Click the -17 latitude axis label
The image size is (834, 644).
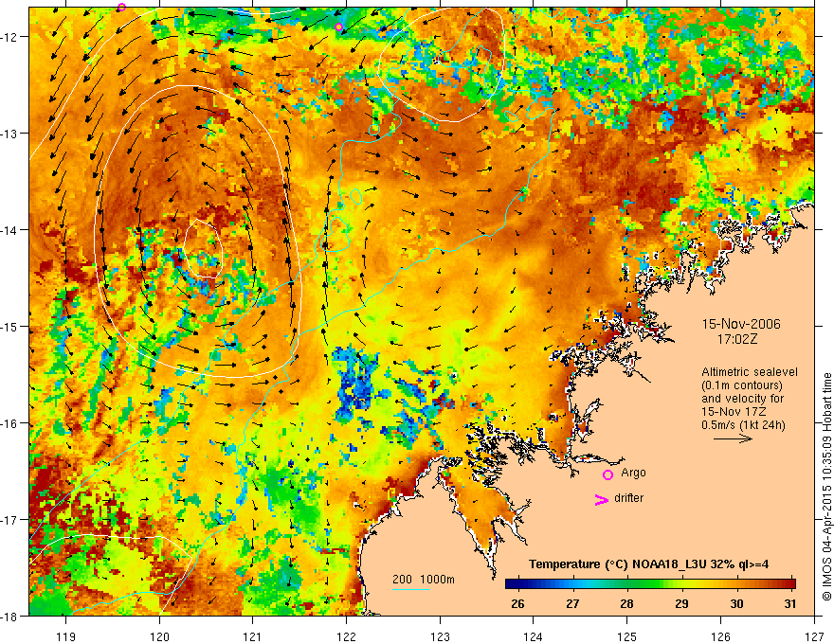[x=10, y=519]
